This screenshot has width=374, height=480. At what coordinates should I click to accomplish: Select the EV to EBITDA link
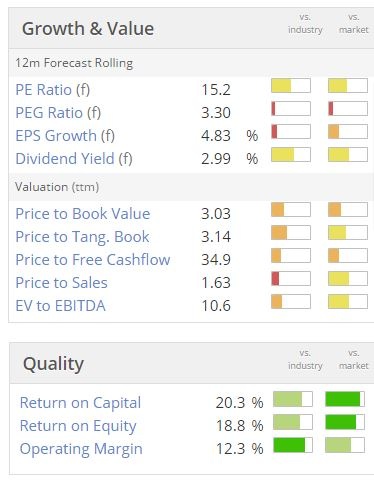pyautogui.click(x=60, y=306)
